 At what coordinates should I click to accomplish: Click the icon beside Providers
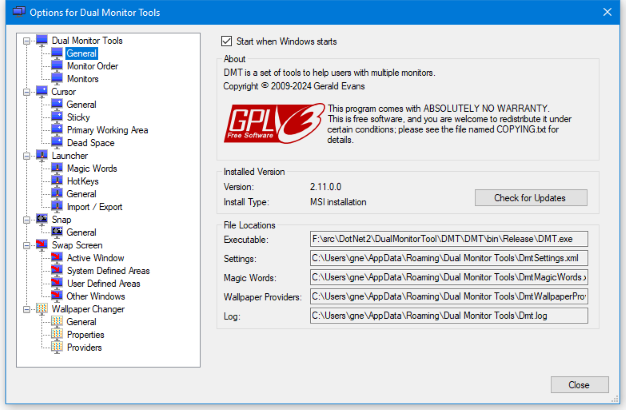(57, 347)
